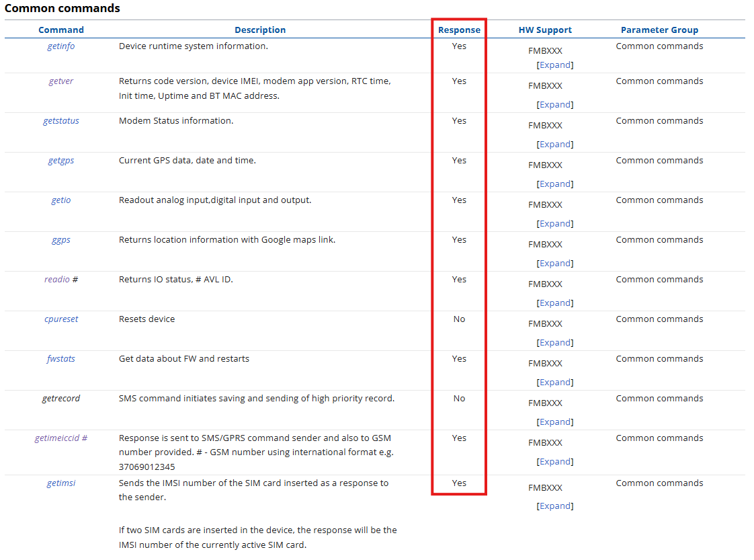Click the cpureset command link
Screen dimensions: 754x560
tap(60, 319)
